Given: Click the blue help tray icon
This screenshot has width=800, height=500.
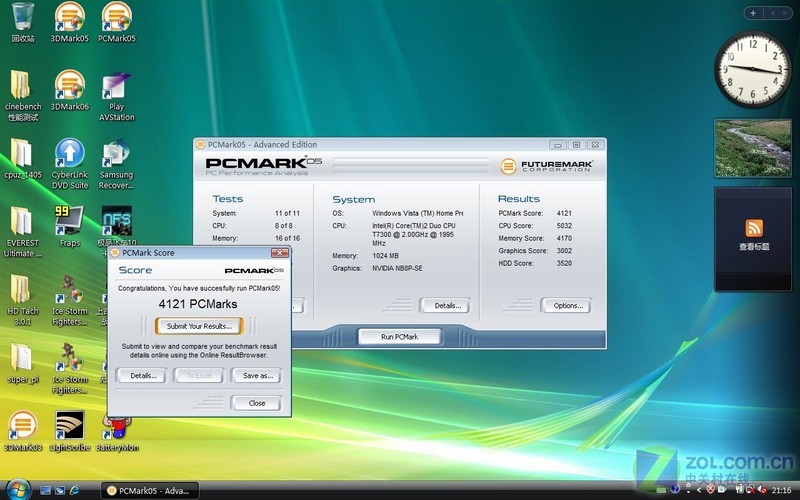Looking at the screenshot, I should point(675,489).
